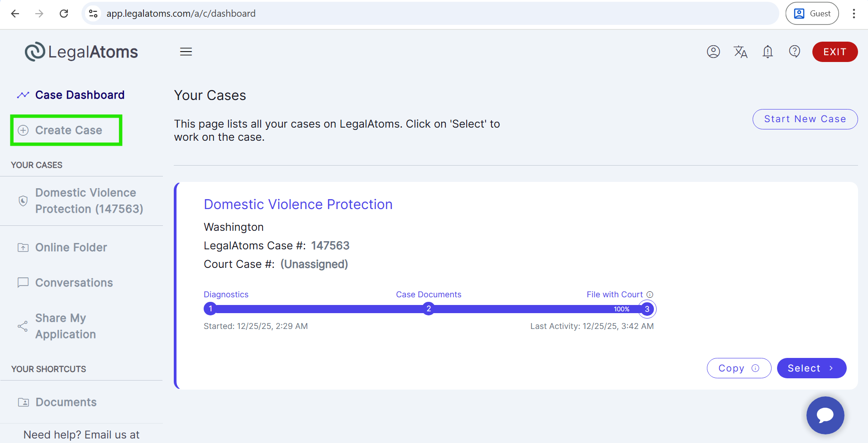The width and height of the screenshot is (868, 443).
Task: Click step 2 Case Documents progress marker
Action: [428, 309]
